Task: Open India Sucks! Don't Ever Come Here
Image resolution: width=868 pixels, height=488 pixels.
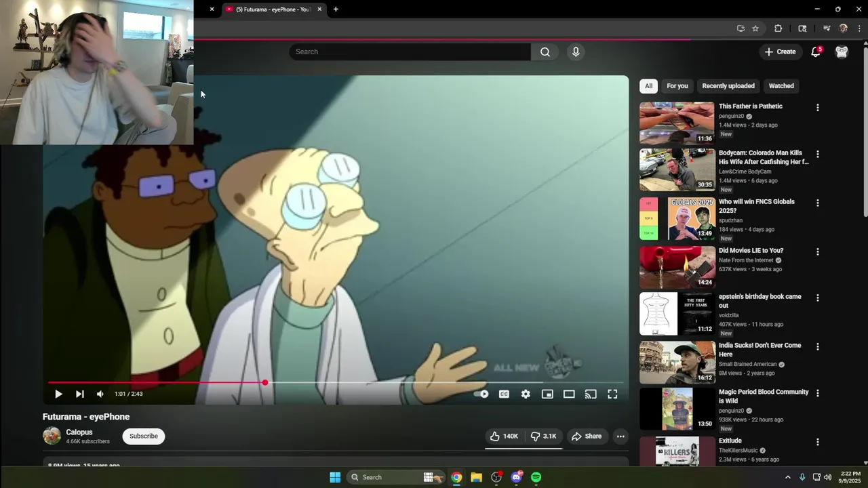Action: point(759,350)
